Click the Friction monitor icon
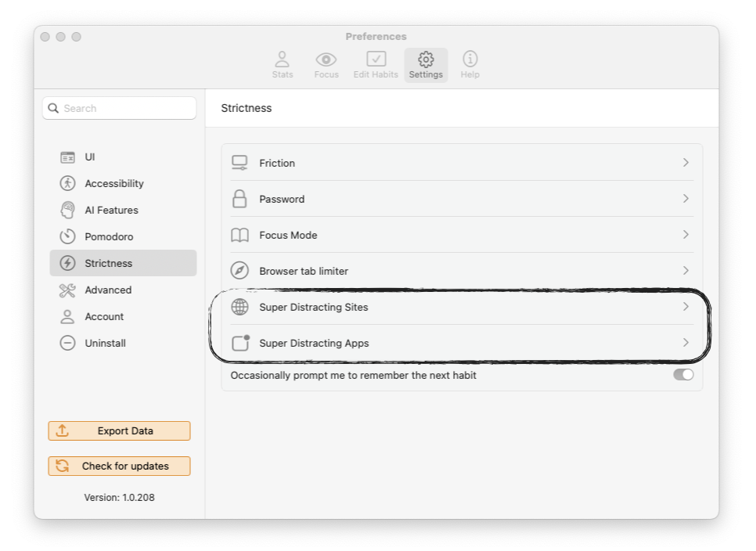Image resolution: width=756 pixels, height=551 pixels. click(x=239, y=163)
